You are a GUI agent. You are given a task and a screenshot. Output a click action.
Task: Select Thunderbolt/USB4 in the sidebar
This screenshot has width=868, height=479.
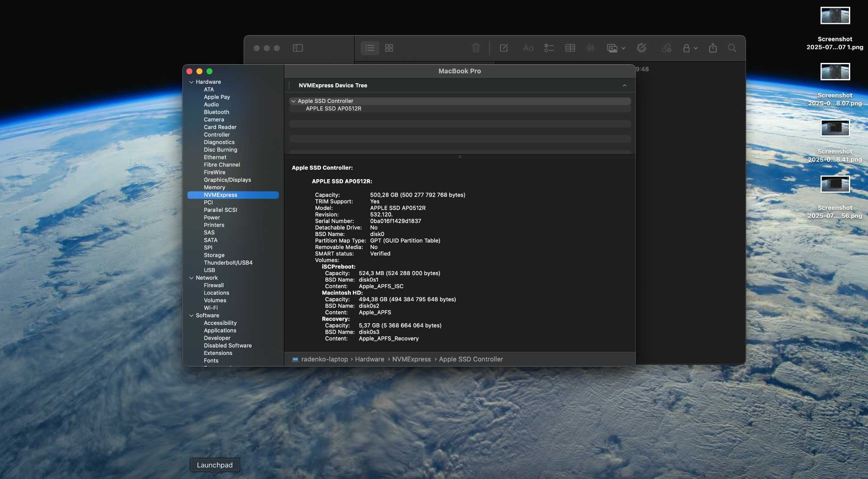click(228, 263)
